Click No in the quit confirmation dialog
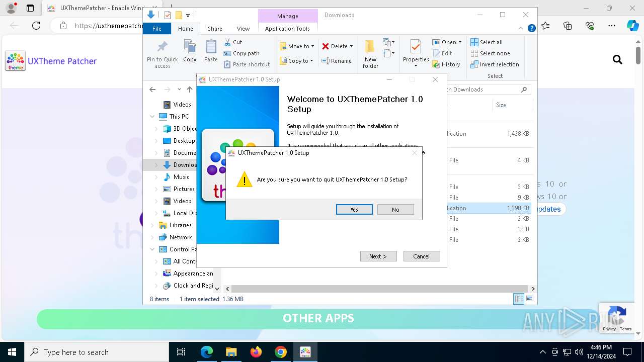The width and height of the screenshot is (644, 362). 395,210
